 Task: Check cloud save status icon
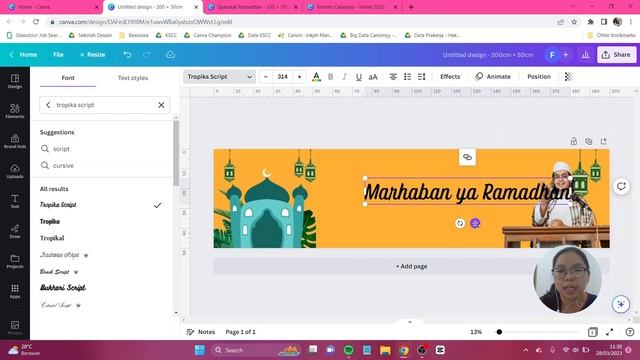point(170,55)
